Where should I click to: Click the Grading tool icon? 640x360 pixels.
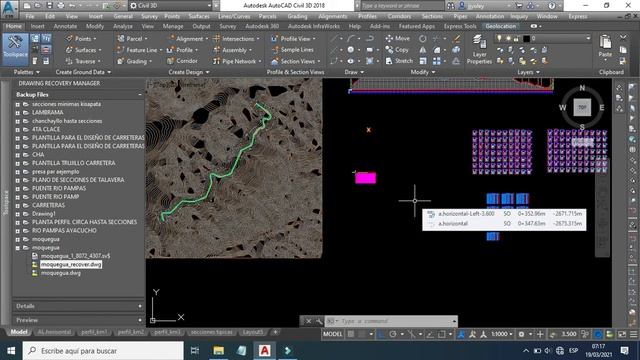(x=121, y=61)
